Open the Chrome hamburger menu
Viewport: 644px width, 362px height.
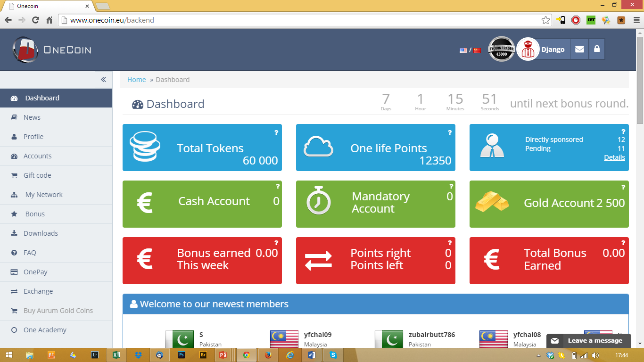tap(636, 20)
